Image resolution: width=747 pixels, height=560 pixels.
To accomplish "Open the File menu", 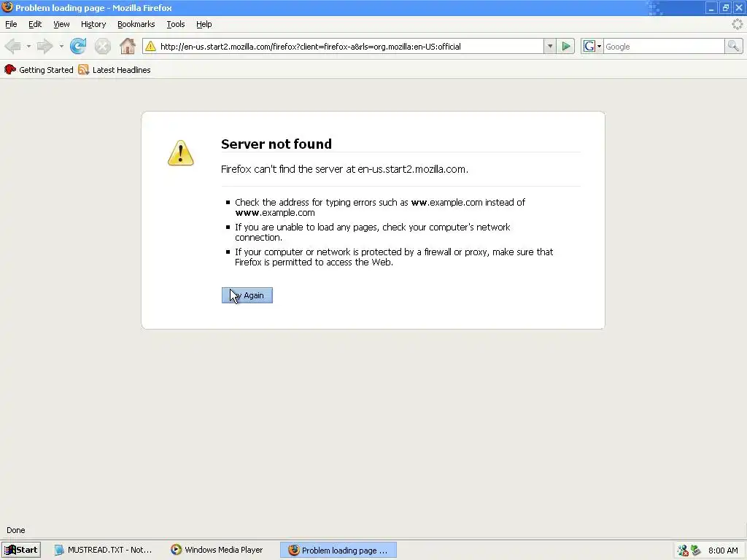I will pyautogui.click(x=11, y=24).
